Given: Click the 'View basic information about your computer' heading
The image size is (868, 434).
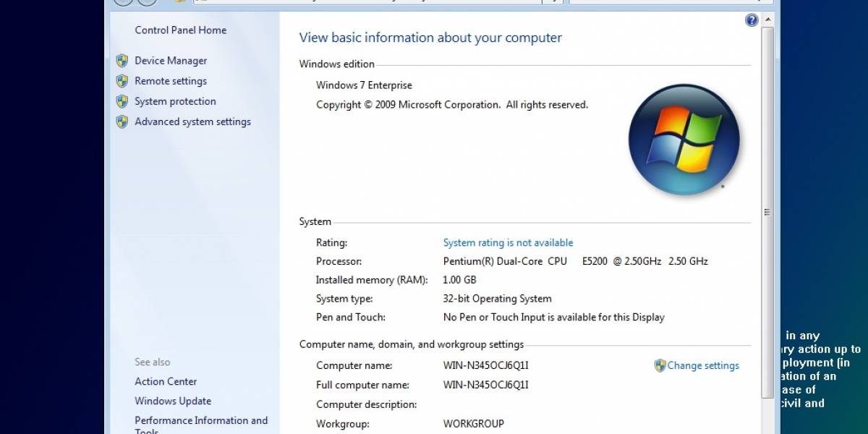Looking at the screenshot, I should [x=430, y=38].
